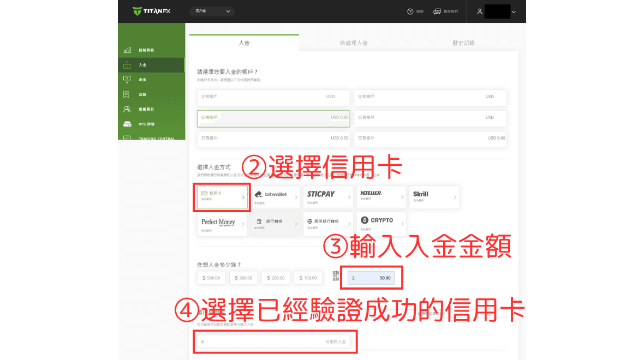Click the custom deposit amount field showing 50.00
This screenshot has height=360, width=644.
pyautogui.click(x=372, y=278)
